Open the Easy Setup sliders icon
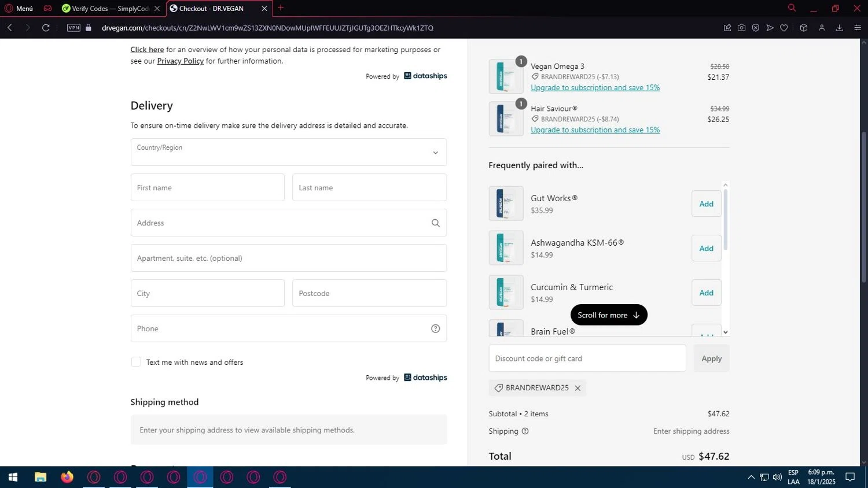This screenshot has height=488, width=868. point(858,28)
